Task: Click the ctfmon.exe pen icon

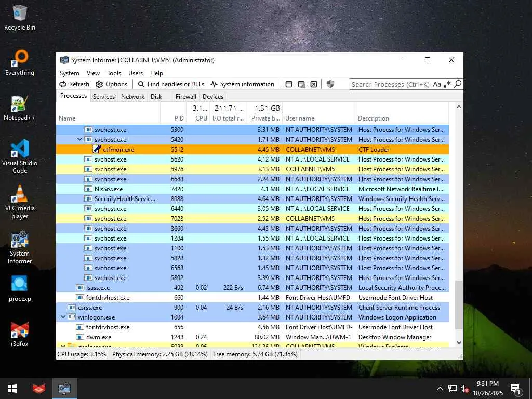Action: pos(96,149)
